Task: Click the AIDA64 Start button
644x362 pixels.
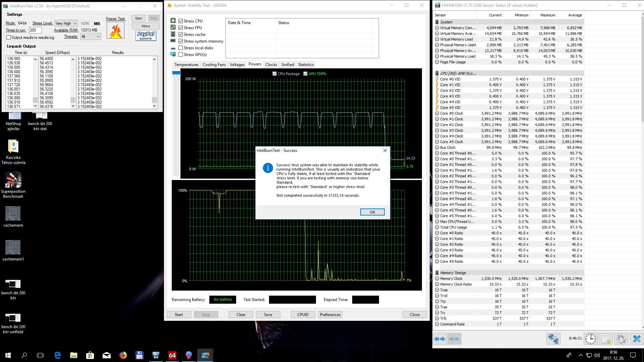Action: tap(179, 315)
